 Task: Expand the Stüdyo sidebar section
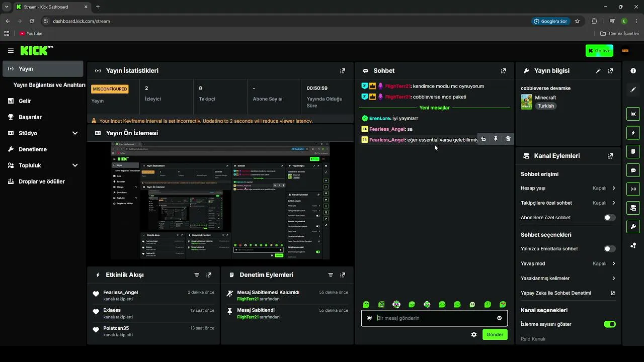click(x=75, y=133)
